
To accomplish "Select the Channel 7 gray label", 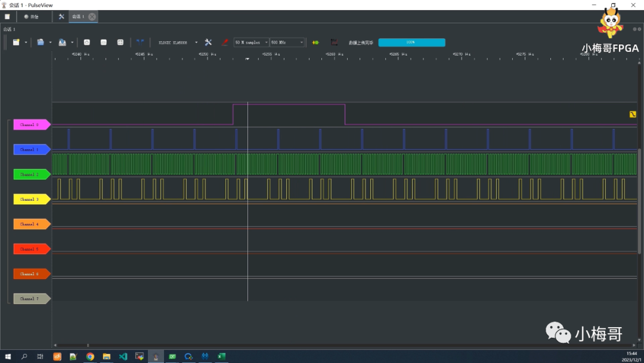I will click(32, 299).
